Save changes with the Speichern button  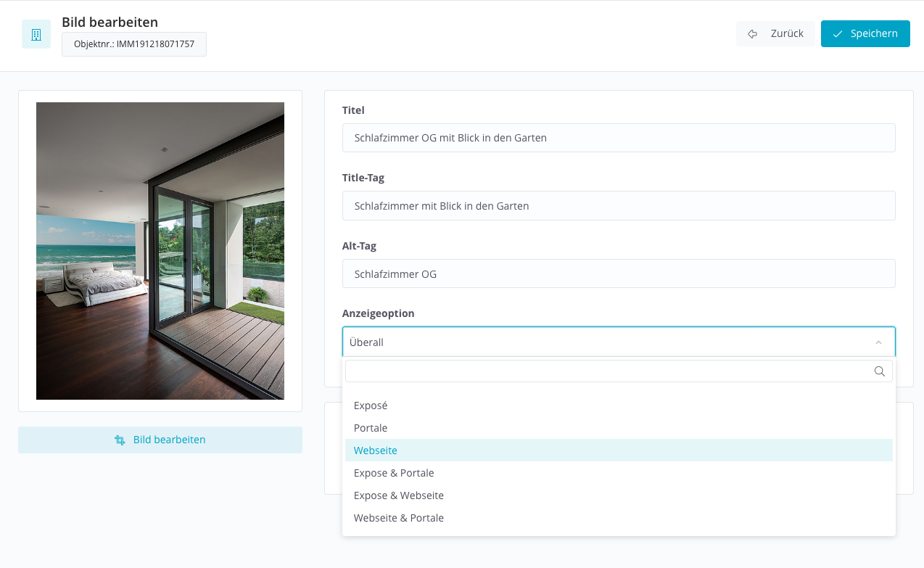pos(865,34)
